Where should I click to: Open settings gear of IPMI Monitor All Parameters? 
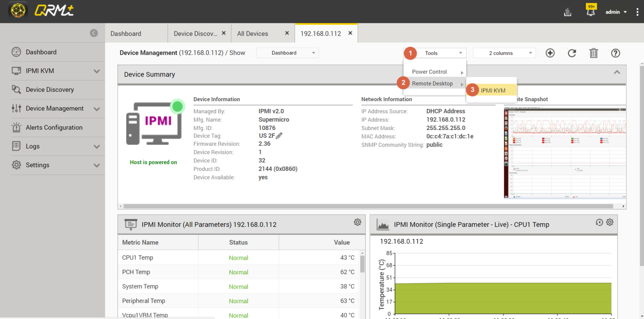pos(358,222)
